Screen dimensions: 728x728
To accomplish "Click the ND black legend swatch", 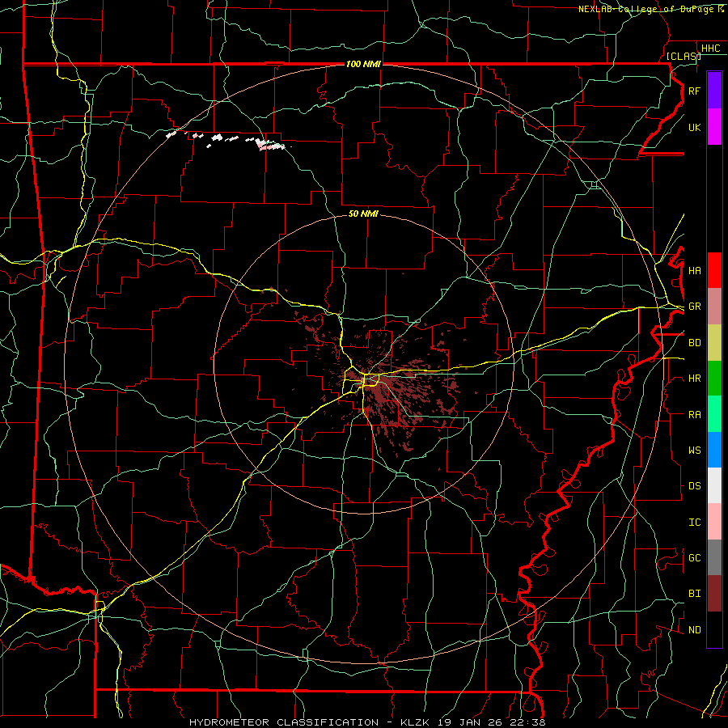I will [714, 629].
